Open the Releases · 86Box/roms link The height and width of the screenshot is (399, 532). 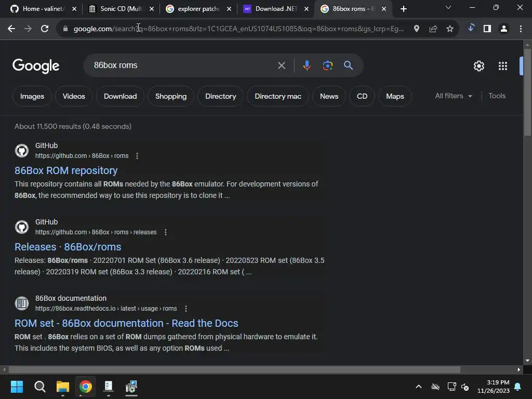point(68,247)
